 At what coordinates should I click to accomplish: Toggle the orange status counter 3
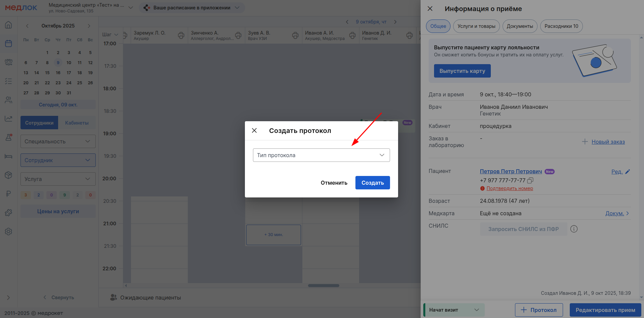click(x=26, y=195)
